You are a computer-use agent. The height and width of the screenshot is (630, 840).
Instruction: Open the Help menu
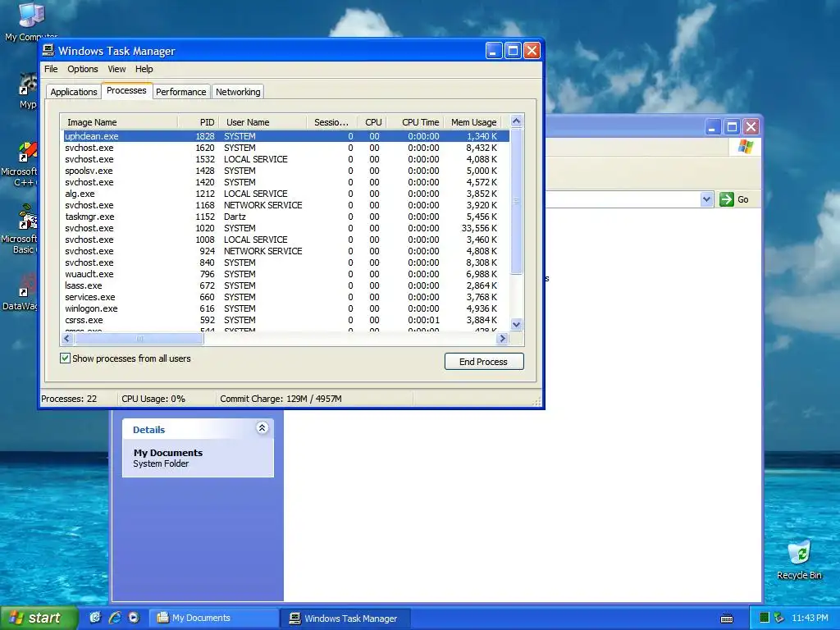pos(144,69)
